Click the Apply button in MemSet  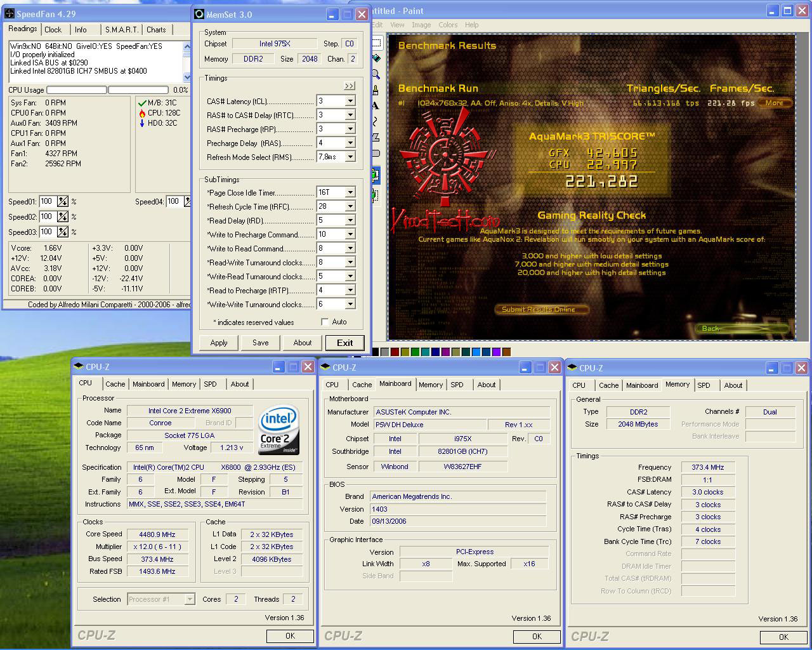pos(219,343)
